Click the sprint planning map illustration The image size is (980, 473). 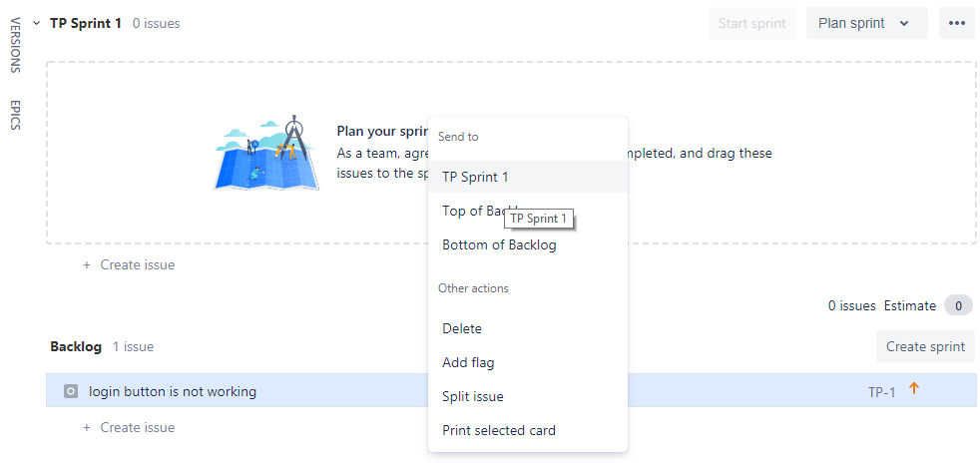pos(266,153)
